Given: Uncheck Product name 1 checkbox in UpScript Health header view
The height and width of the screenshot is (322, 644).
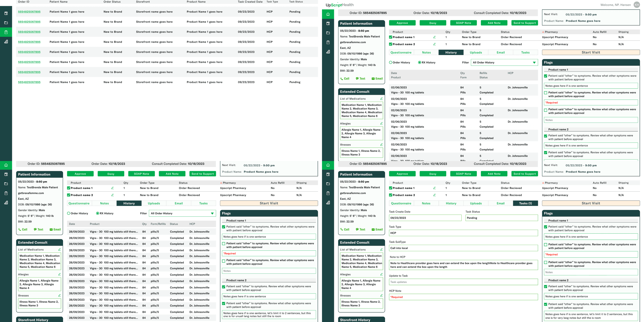Looking at the screenshot, I should pos(391,37).
